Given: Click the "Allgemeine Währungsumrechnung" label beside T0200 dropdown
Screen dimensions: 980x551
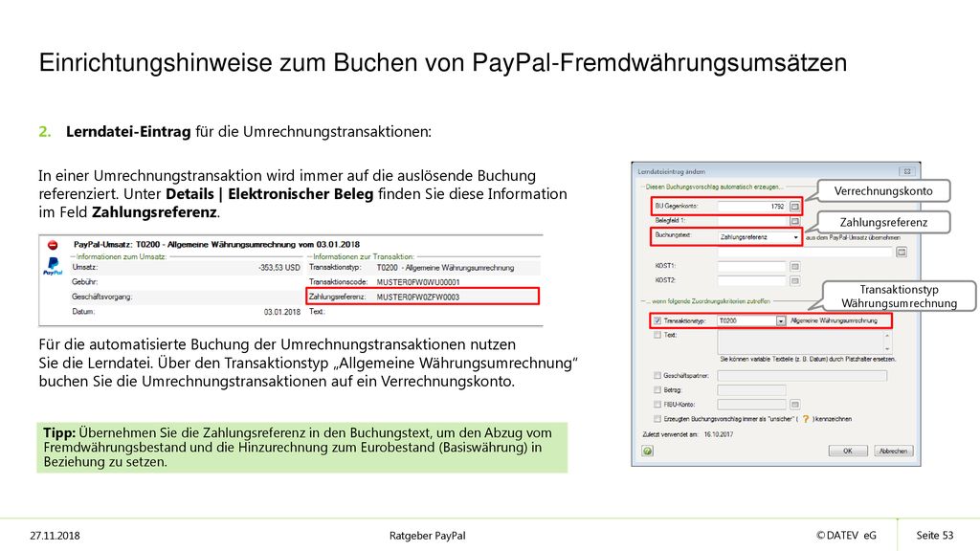Looking at the screenshot, I should click(x=834, y=320).
